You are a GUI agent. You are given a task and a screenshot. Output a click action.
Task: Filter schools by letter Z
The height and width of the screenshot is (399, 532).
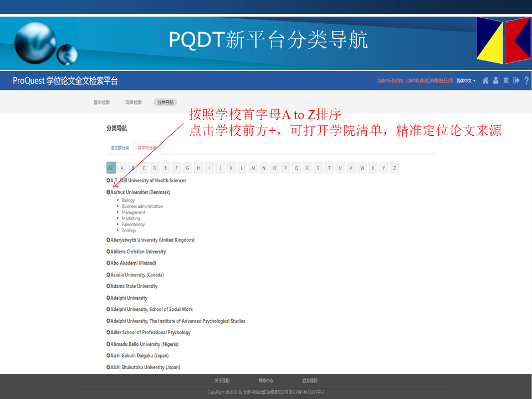point(395,168)
